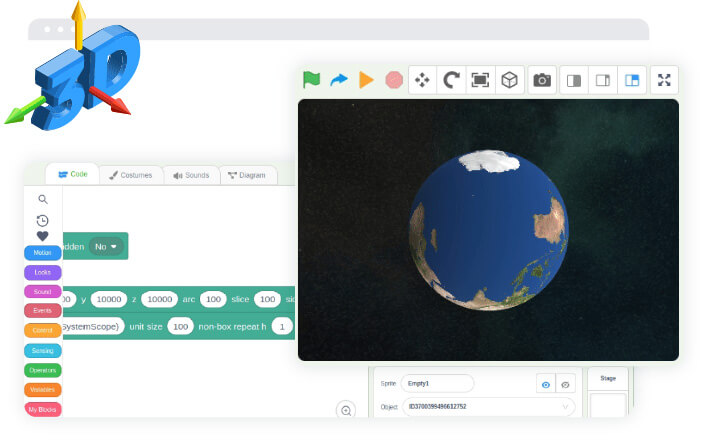The height and width of the screenshot is (442, 708).
Task: Open the block search magnifier
Action: [x=43, y=199]
